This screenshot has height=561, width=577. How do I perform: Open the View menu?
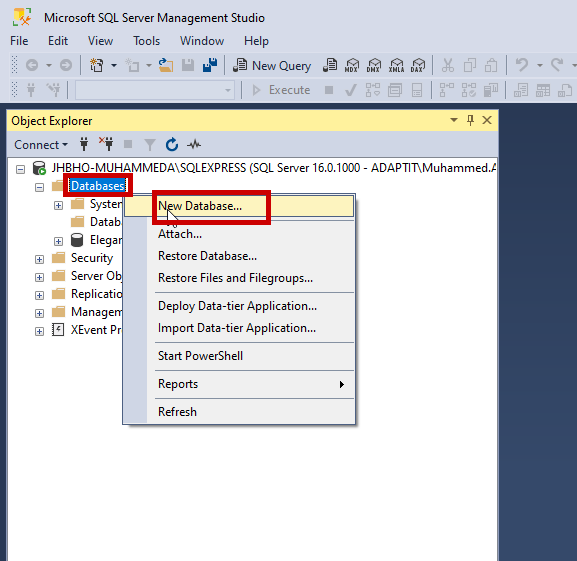(x=100, y=41)
